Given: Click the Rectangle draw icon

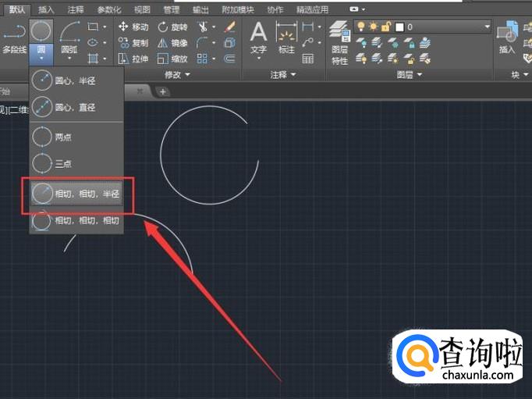Looking at the screenshot, I should (x=93, y=27).
